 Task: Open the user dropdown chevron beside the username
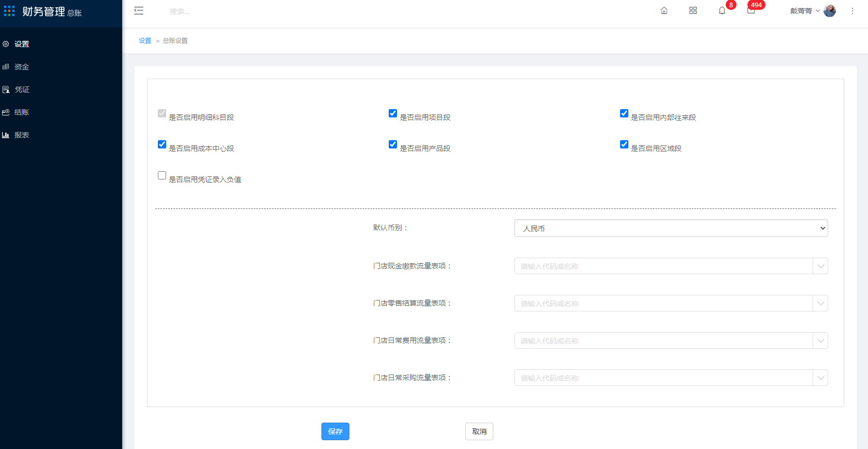pos(818,11)
